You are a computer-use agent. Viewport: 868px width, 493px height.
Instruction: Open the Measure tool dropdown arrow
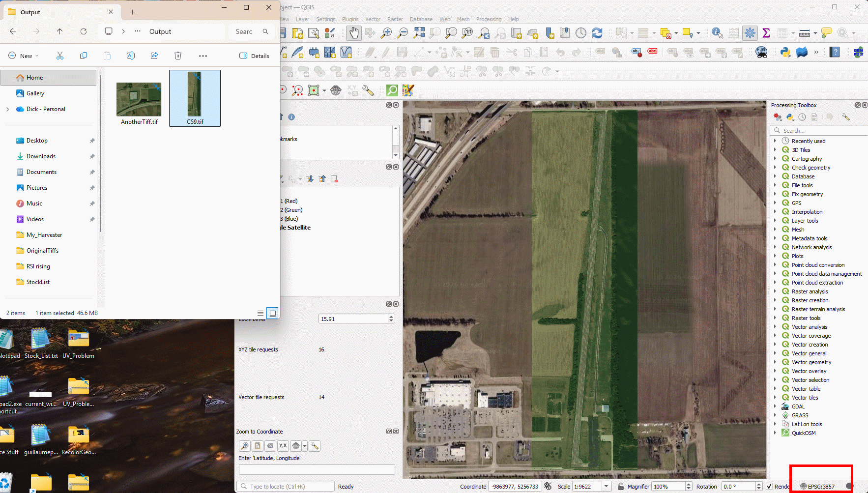click(x=815, y=33)
